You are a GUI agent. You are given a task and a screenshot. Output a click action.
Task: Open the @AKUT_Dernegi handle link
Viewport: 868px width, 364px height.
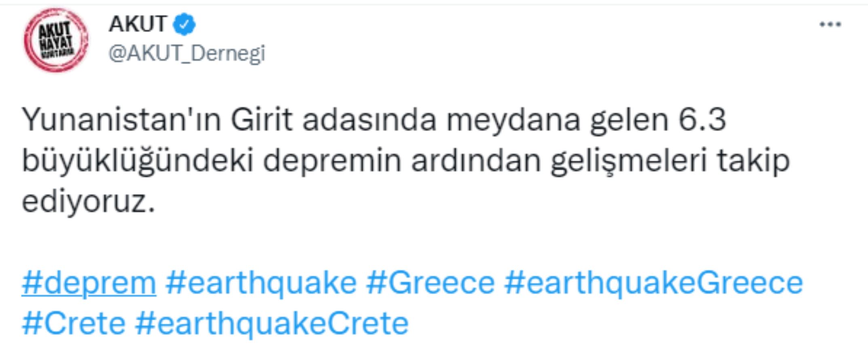(x=187, y=53)
